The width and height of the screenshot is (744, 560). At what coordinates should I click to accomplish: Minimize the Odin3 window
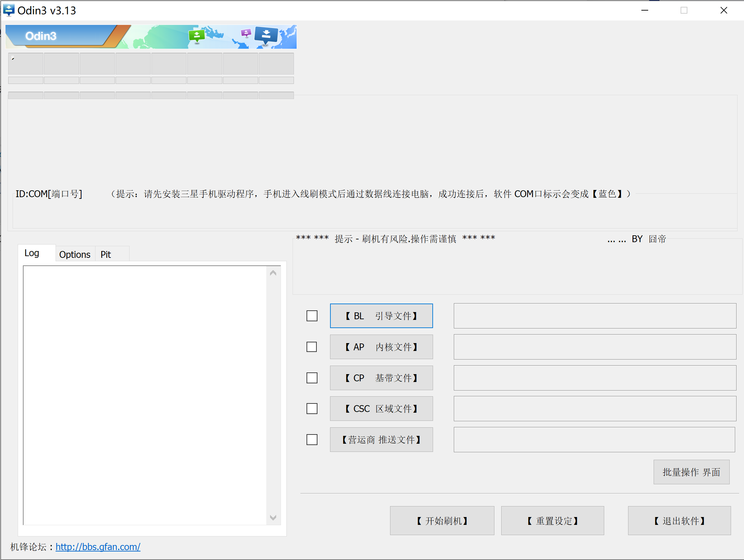tap(644, 10)
